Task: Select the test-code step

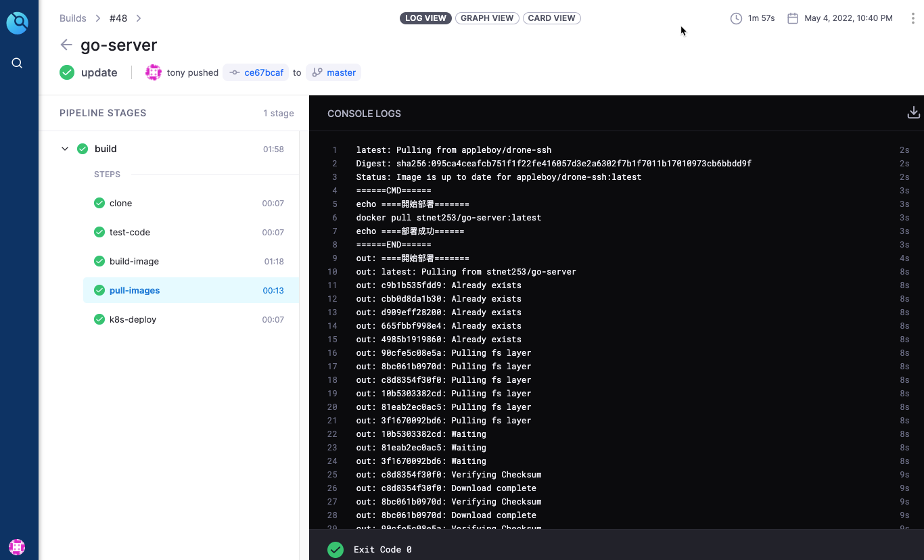Action: click(191, 232)
